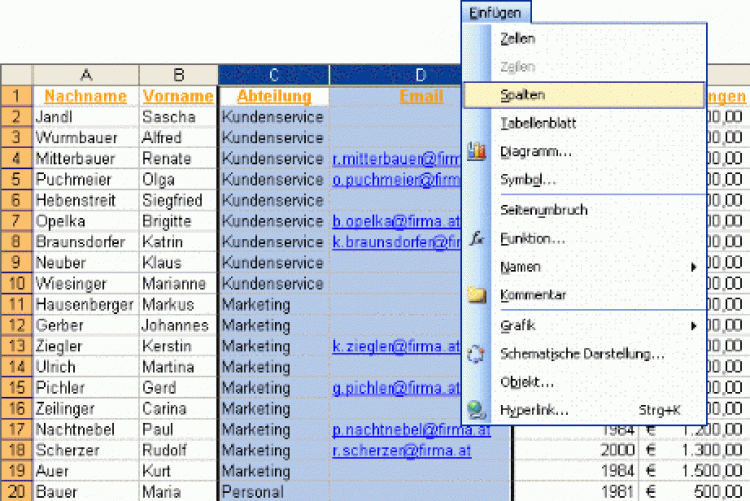This screenshot has height=501, width=750.
Task: Open p.nachtnebel@firma.at email link
Action: pyautogui.click(x=411, y=430)
